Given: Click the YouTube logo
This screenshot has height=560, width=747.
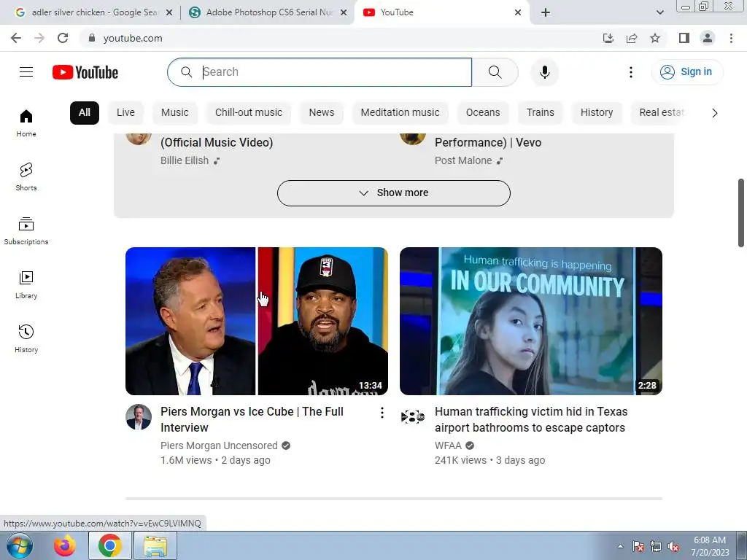Looking at the screenshot, I should [85, 72].
